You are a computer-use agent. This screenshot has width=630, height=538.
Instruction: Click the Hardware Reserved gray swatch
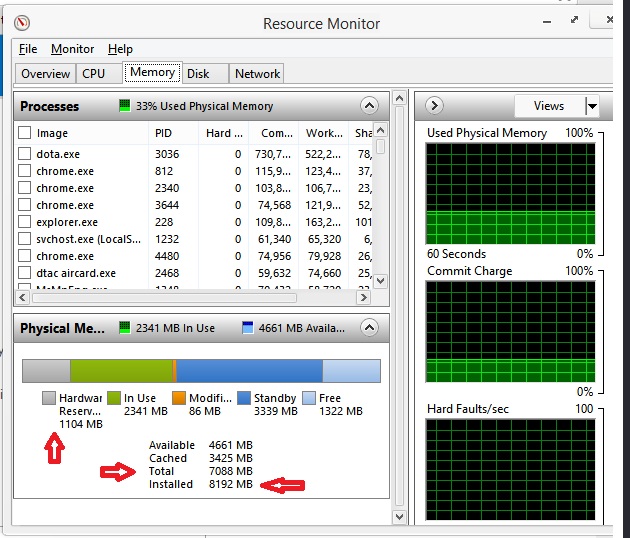(49, 398)
